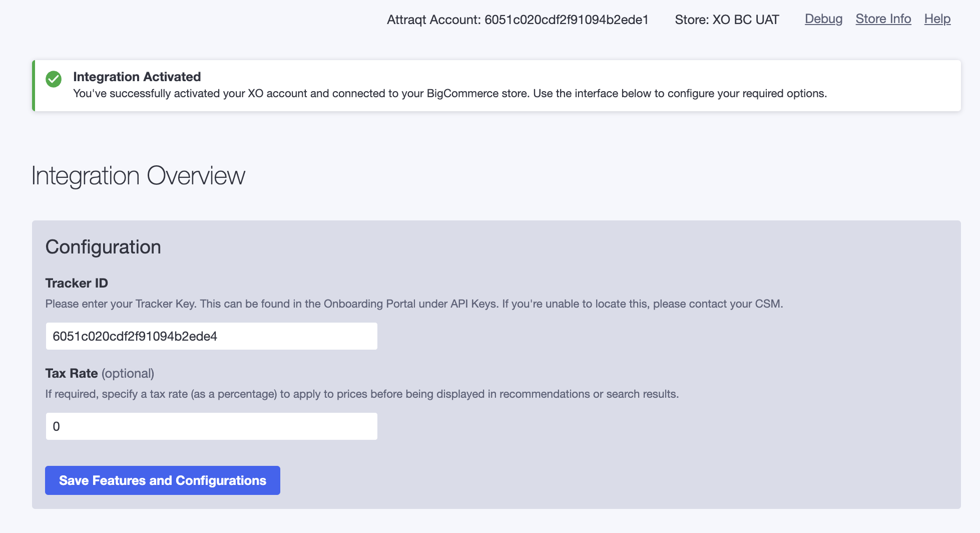The width and height of the screenshot is (980, 533).
Task: Click the Configuration section heading
Action: point(103,247)
